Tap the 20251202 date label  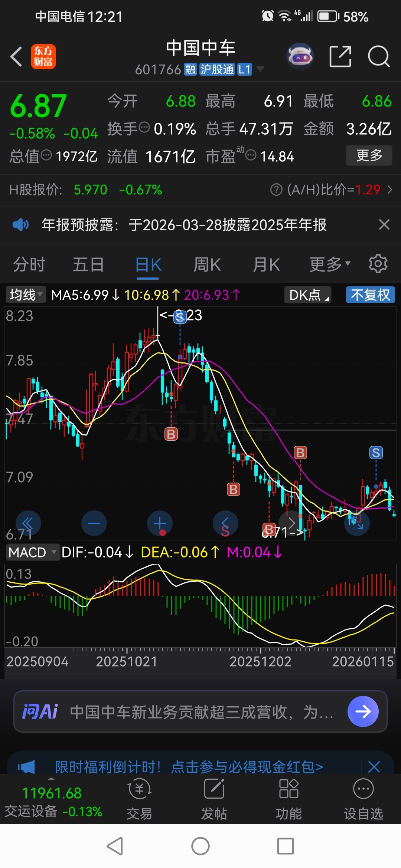260,661
